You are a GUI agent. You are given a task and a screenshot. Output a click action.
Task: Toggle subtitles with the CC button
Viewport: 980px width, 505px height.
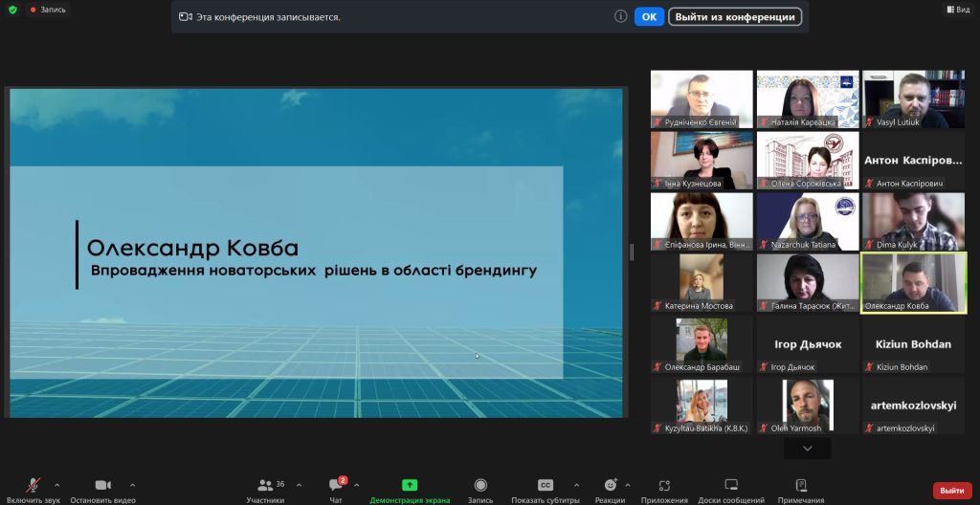coord(545,485)
